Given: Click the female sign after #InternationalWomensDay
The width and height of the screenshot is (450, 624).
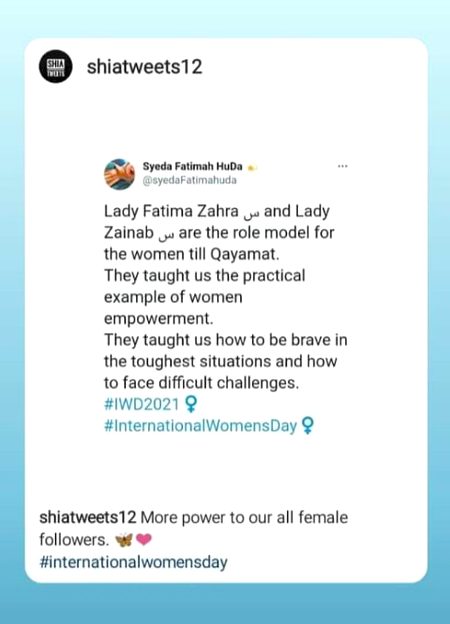Looking at the screenshot, I should click(x=308, y=425).
